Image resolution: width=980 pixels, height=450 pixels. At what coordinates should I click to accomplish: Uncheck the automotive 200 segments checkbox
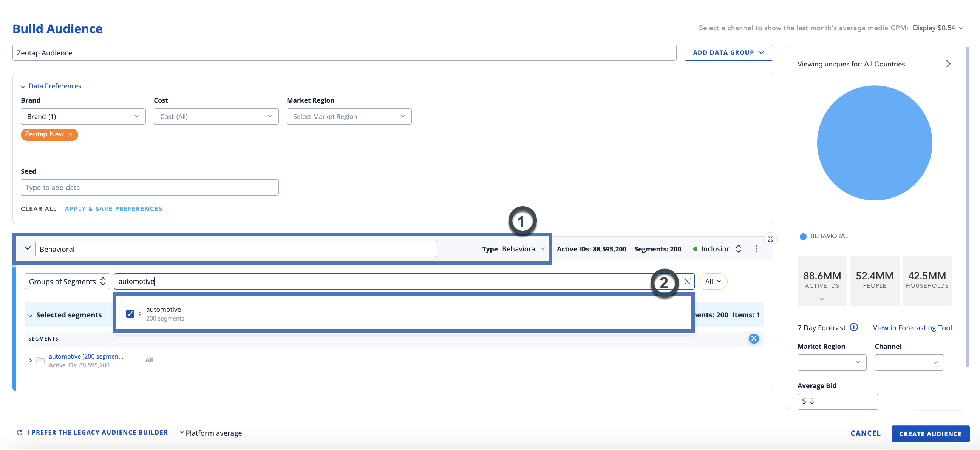tap(130, 314)
